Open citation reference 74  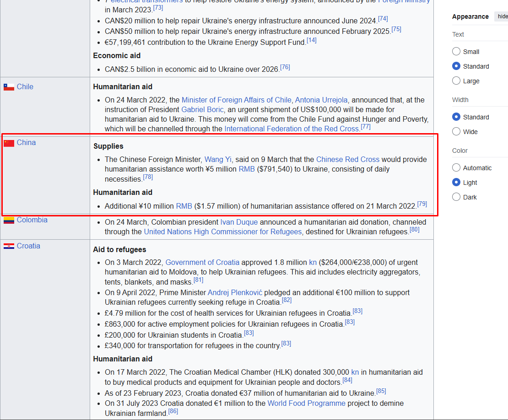[383, 19]
